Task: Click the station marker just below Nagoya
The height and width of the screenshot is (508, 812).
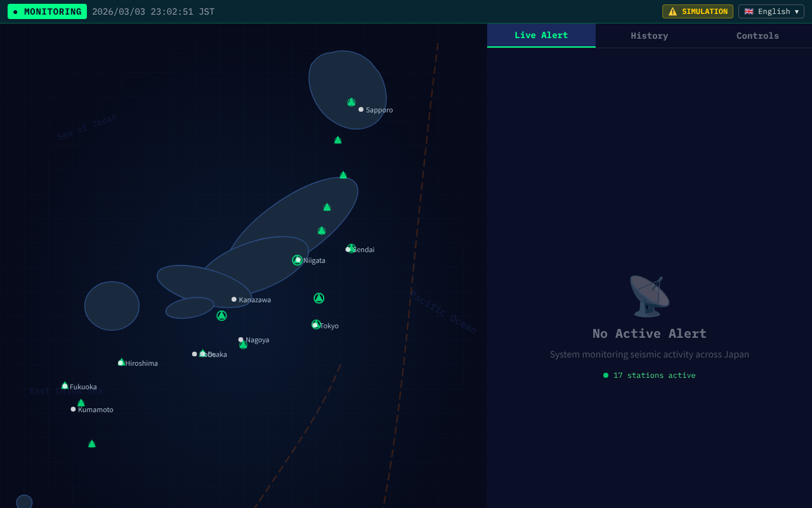Action: [x=243, y=345]
